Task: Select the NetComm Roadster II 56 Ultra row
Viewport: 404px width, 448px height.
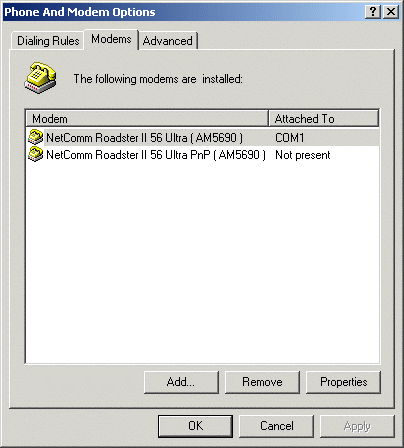Action: (x=203, y=137)
